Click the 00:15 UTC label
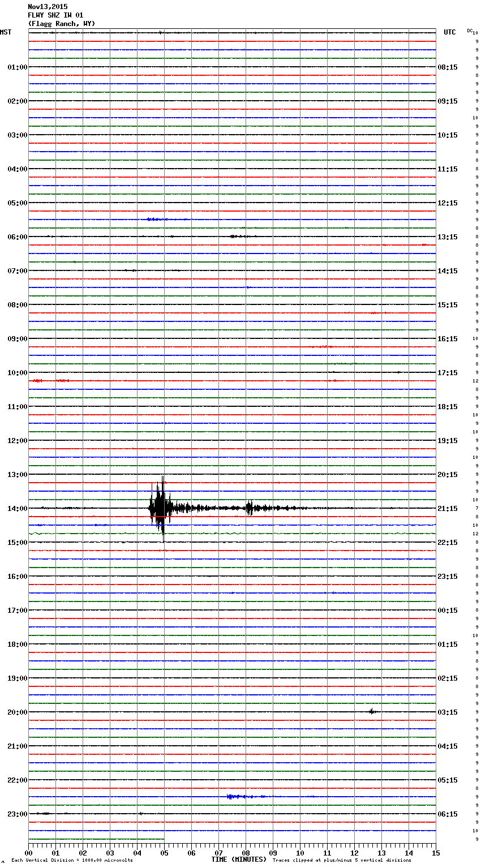The height and width of the screenshot is (868, 481). coord(448,611)
